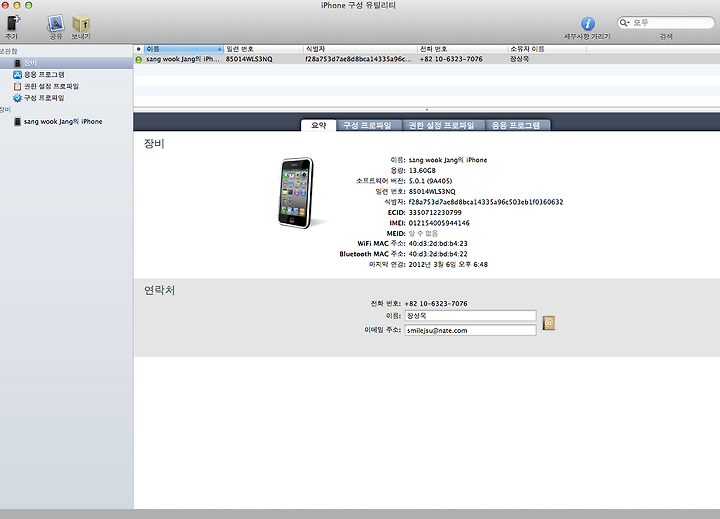Click the software version 5.0.1 (9A405) value

click(430, 181)
